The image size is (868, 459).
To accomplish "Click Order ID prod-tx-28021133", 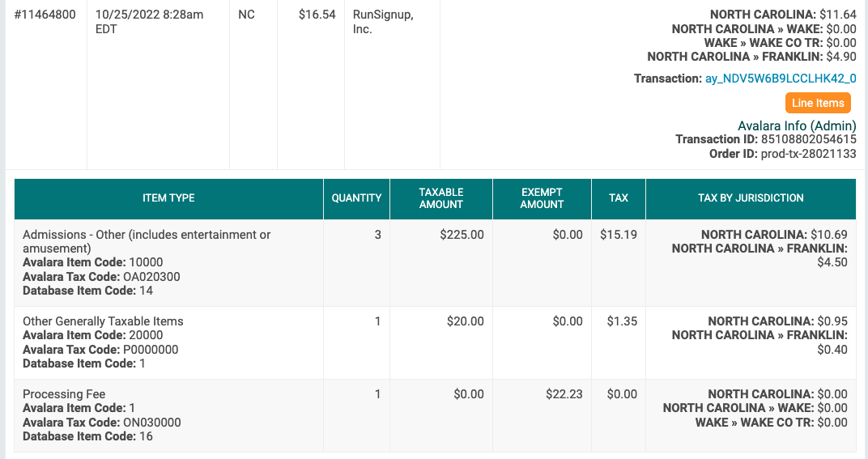I will pos(806,153).
